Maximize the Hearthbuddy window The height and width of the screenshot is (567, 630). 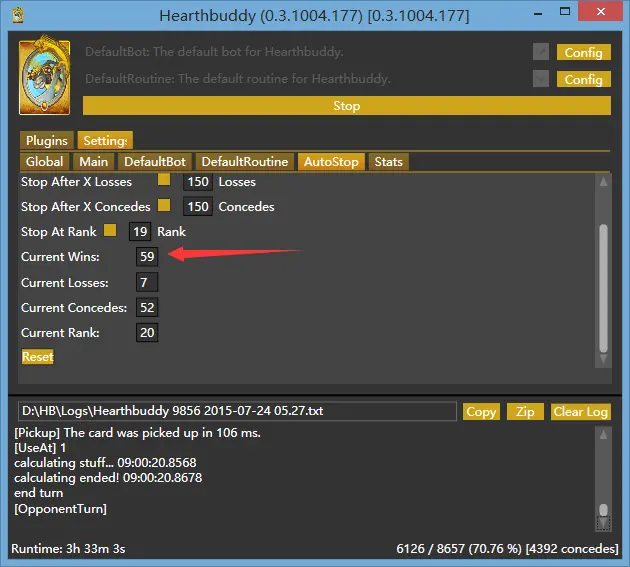pos(565,12)
